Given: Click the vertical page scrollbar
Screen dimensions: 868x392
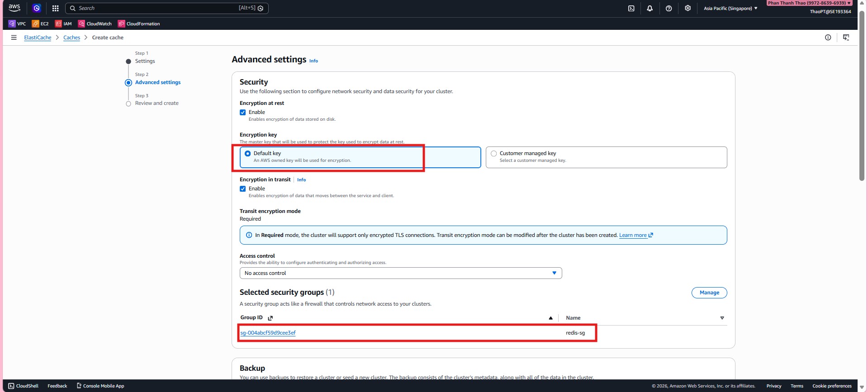Looking at the screenshot, I should click(862, 95).
